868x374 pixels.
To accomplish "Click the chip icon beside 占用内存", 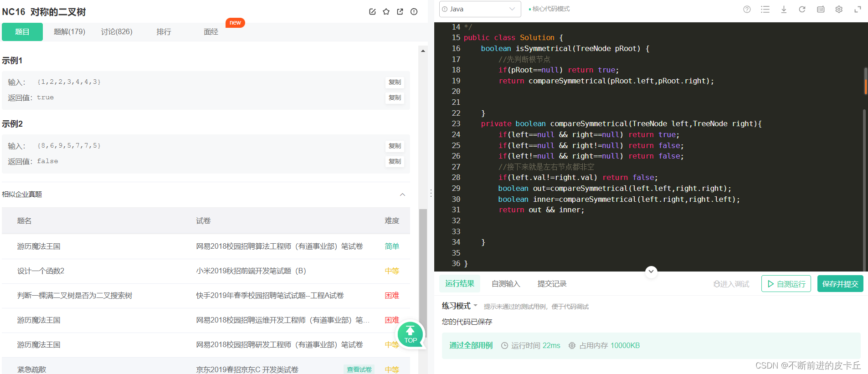I will pos(572,346).
